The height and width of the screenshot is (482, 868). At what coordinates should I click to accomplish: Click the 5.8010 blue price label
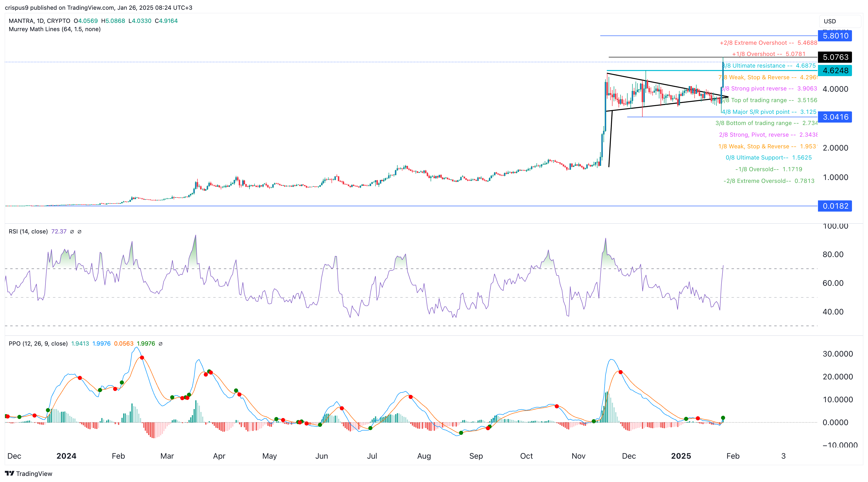835,36
